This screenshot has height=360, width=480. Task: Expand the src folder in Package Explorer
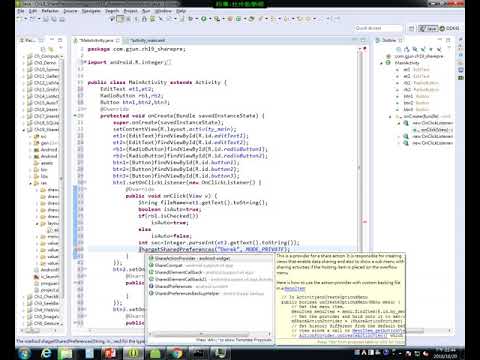pos(30,136)
